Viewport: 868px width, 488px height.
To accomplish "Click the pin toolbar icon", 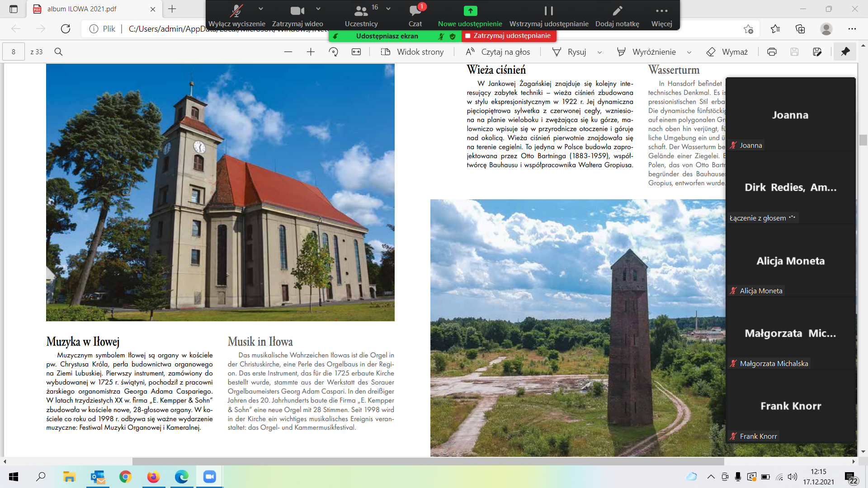I will [845, 52].
